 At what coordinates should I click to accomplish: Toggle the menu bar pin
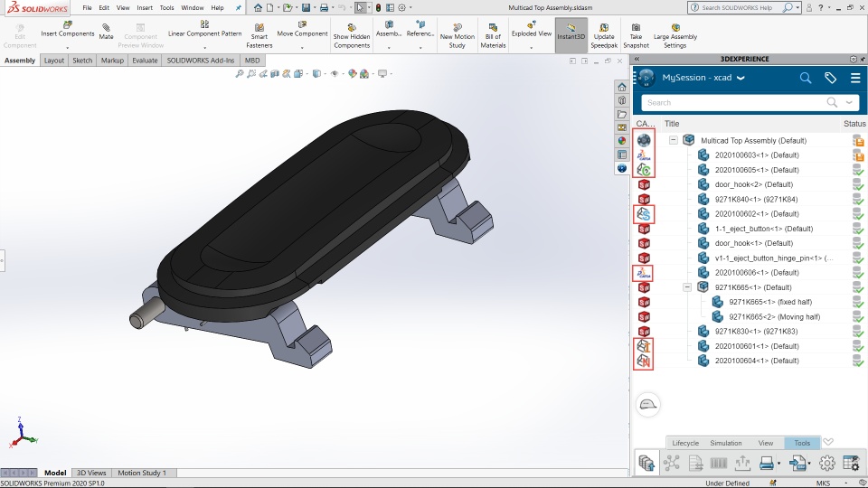click(x=238, y=8)
